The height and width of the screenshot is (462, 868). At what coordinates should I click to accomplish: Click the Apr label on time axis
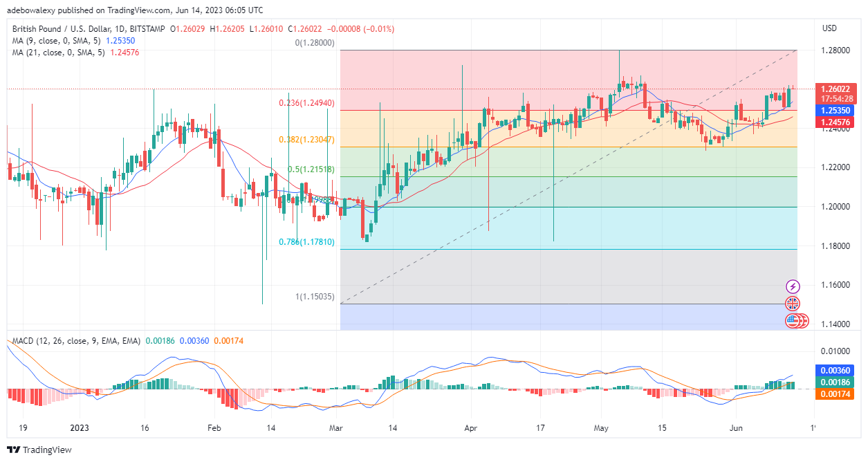point(470,427)
